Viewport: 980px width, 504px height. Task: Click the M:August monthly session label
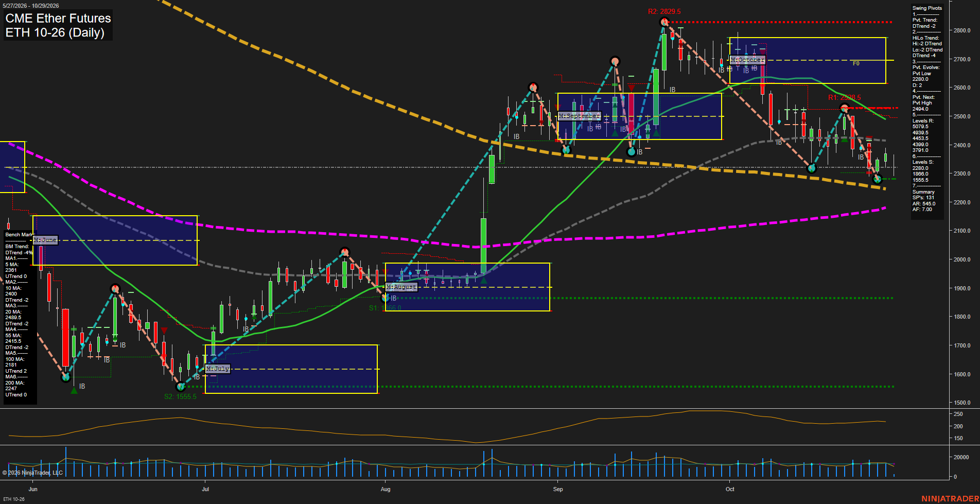[x=401, y=287]
